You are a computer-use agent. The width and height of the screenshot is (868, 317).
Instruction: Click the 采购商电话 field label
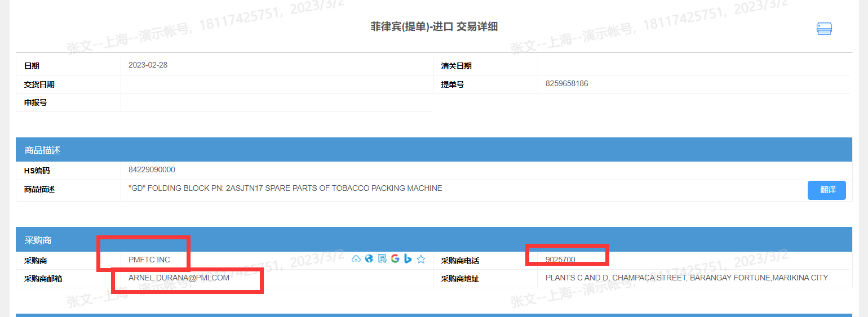click(460, 261)
